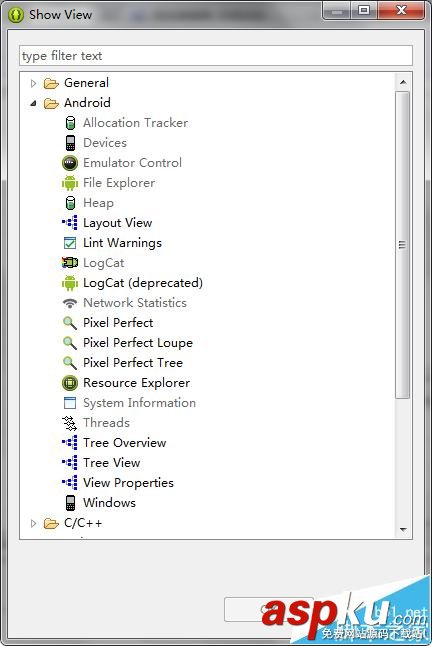Click the scrollbar down arrow

coord(403,529)
